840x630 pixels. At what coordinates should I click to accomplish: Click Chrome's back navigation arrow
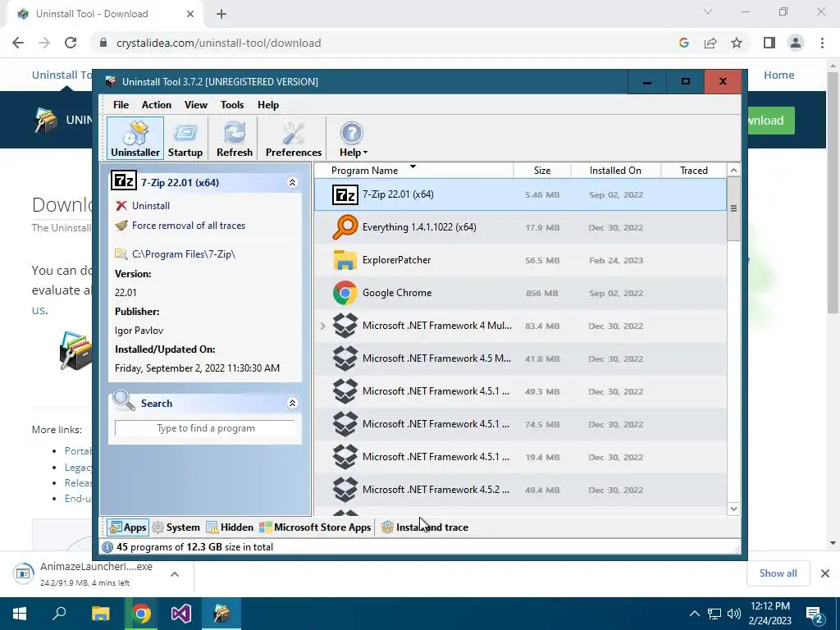18,43
